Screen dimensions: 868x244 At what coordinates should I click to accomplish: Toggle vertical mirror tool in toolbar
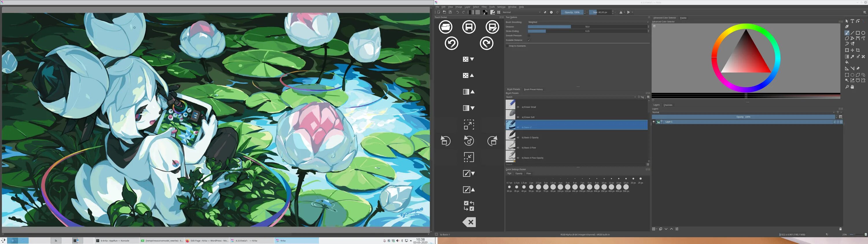pos(628,12)
